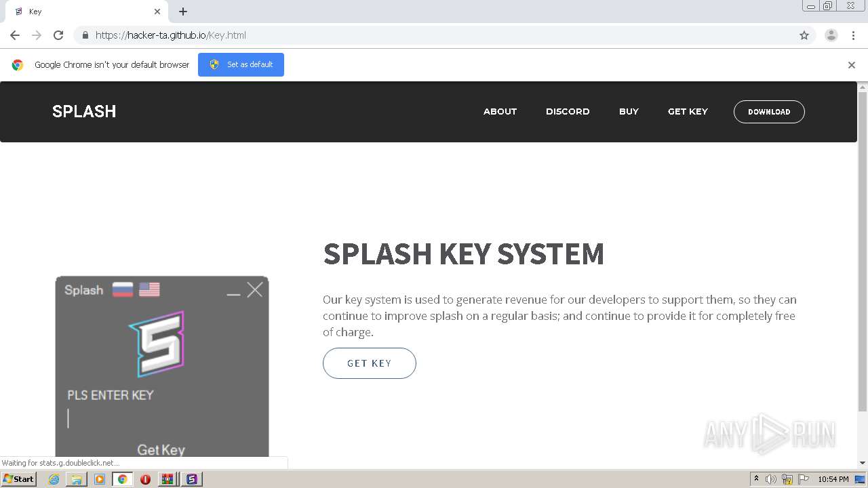Open volume speaker tray icon
Screen dimensions: 868x488
point(771,479)
